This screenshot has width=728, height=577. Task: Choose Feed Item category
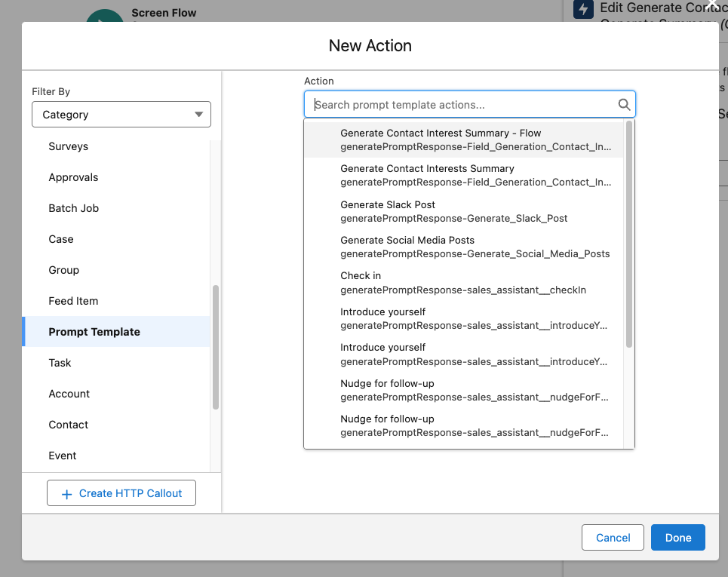tap(116, 301)
